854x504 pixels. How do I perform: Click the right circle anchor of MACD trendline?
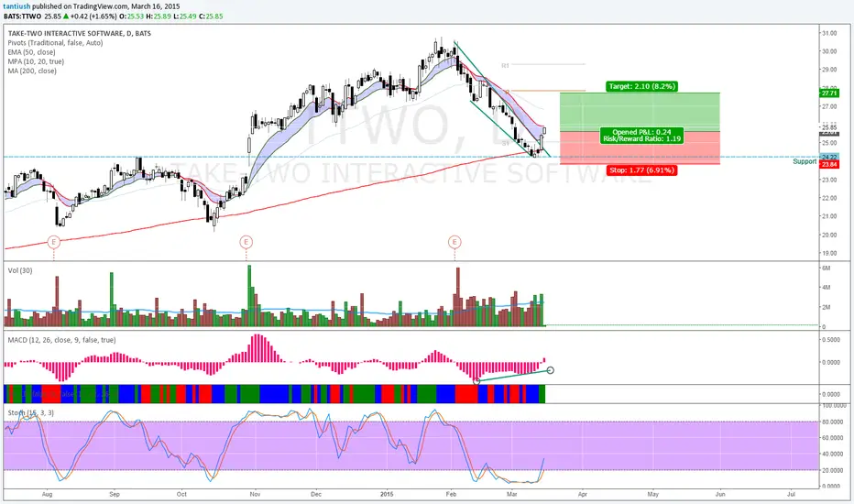(x=550, y=370)
